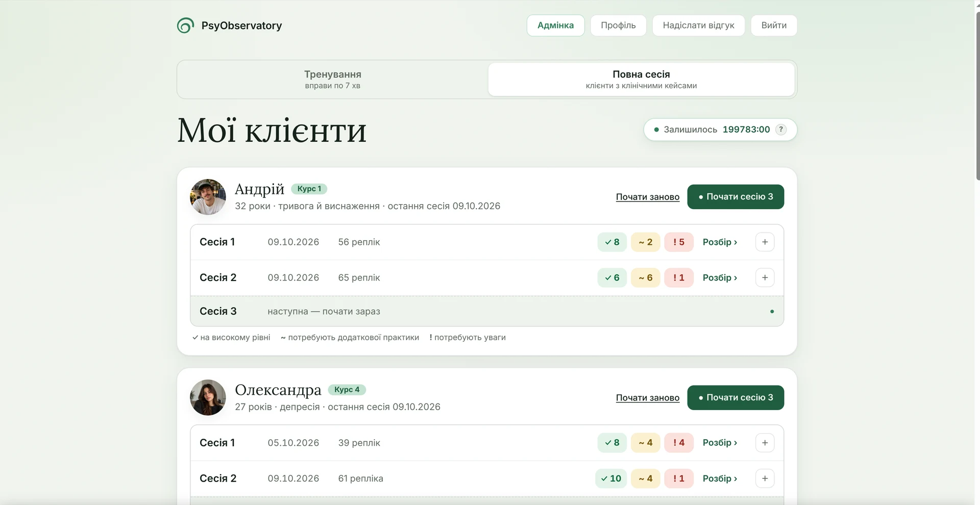Image resolution: width=980 pixels, height=505 pixels.
Task: Click '56 реплік' in Andriy's Session 1
Action: 359,242
